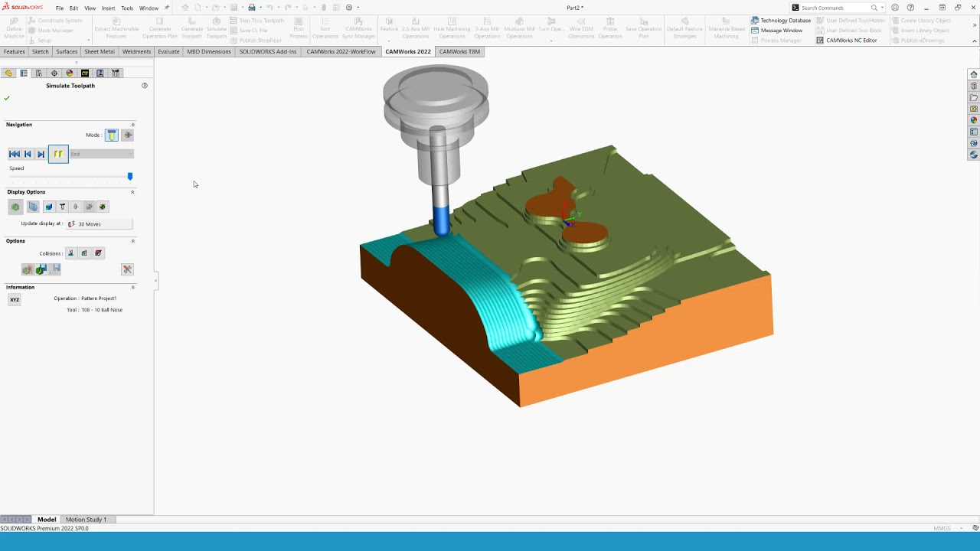Open SOLIDWORKS Resources in task pane
Screen dimensions: 980x551
click(973, 74)
